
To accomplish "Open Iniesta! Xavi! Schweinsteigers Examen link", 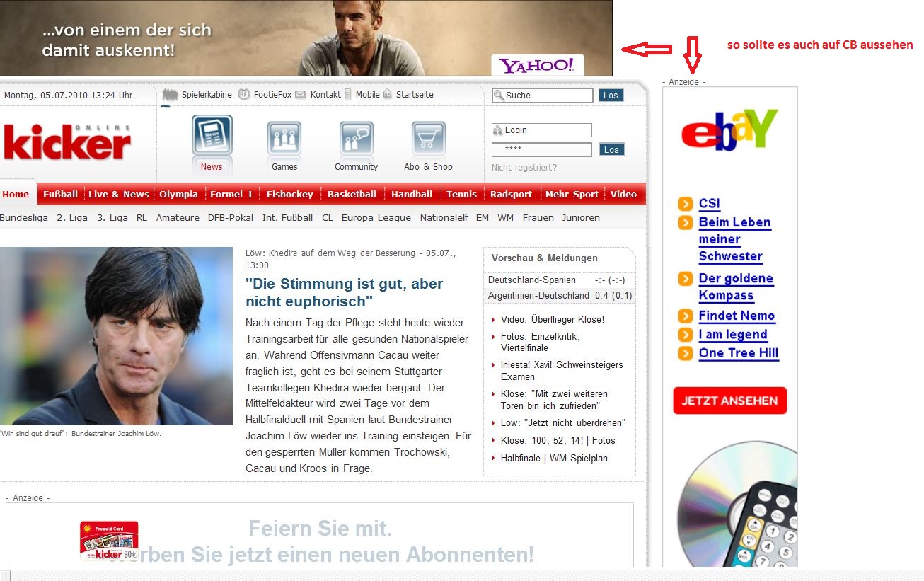I will [562, 371].
